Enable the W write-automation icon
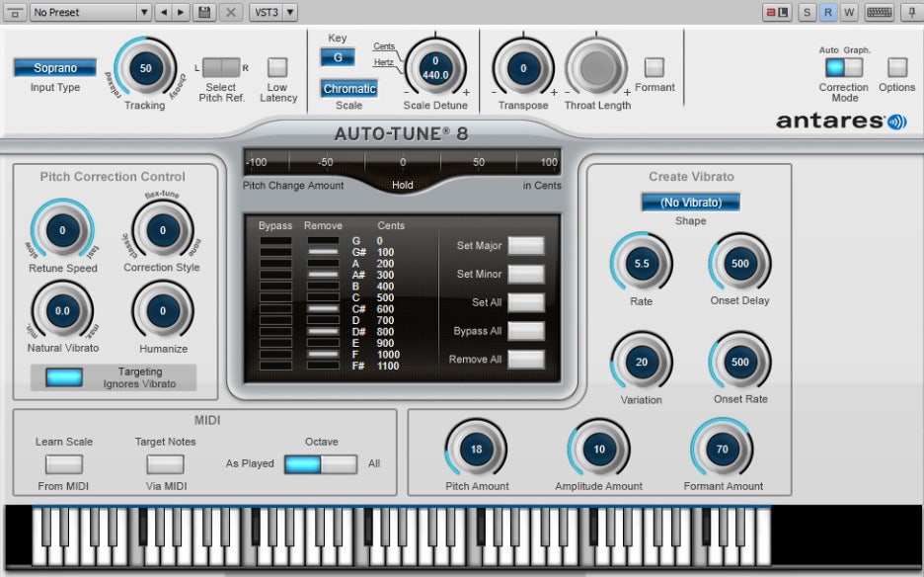 click(850, 12)
